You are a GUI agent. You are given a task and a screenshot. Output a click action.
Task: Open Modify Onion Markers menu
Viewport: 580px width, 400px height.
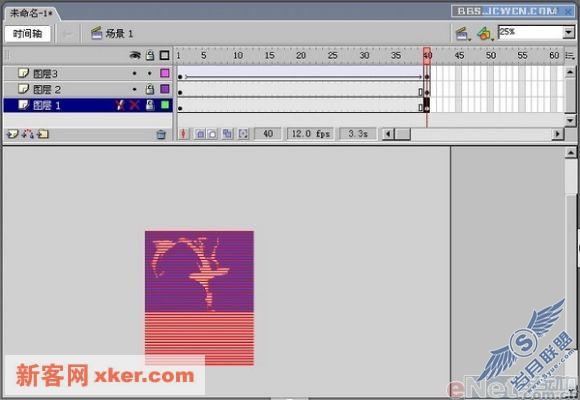(x=243, y=134)
